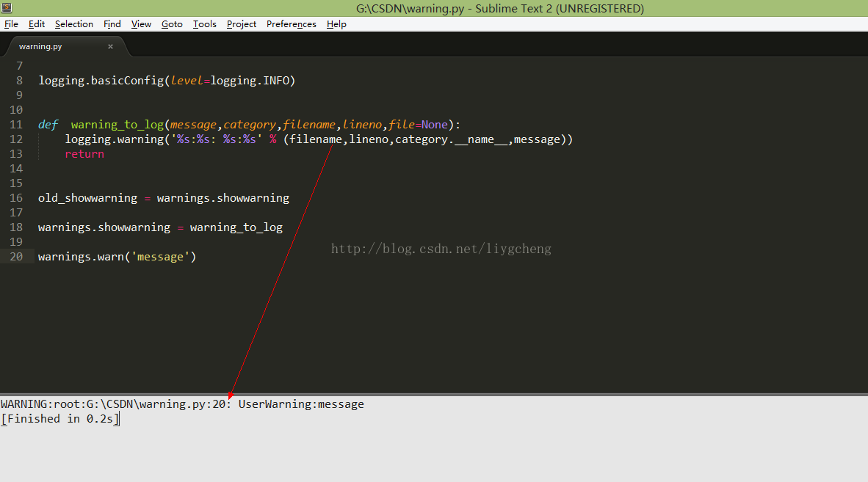The image size is (868, 482).
Task: Click '[Finished in 0.2s]' in build output
Action: click(59, 419)
